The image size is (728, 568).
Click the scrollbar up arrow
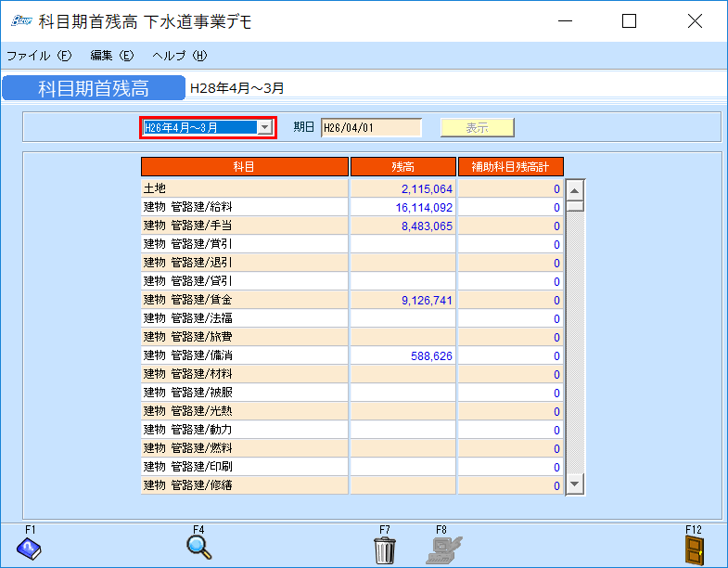pos(575,190)
